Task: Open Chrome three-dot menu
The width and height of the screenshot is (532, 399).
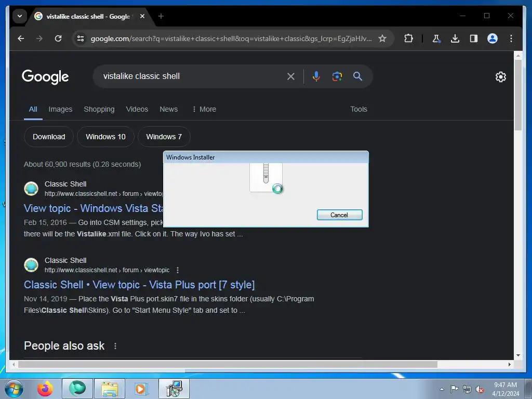Action: (511, 38)
